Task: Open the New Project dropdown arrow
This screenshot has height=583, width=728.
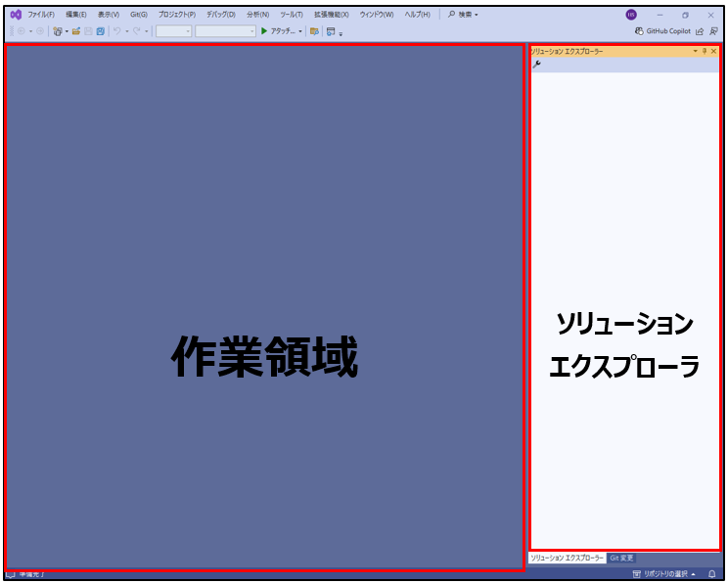Action: pyautogui.click(x=67, y=31)
